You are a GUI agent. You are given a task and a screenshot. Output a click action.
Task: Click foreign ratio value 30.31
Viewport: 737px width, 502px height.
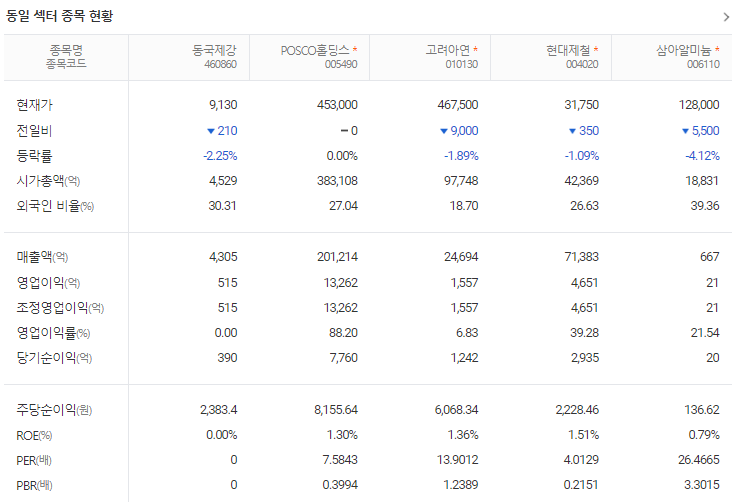pos(222,206)
